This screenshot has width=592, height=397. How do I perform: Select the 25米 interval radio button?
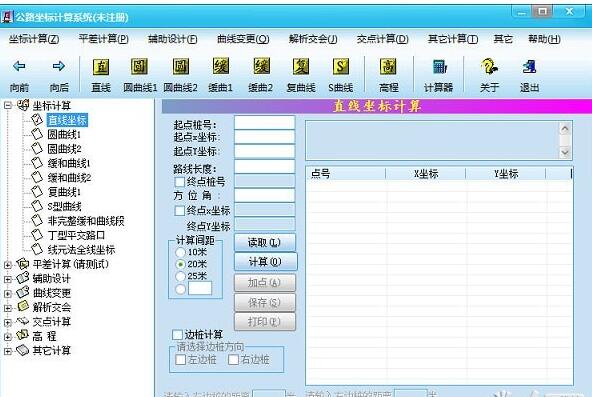pos(180,276)
